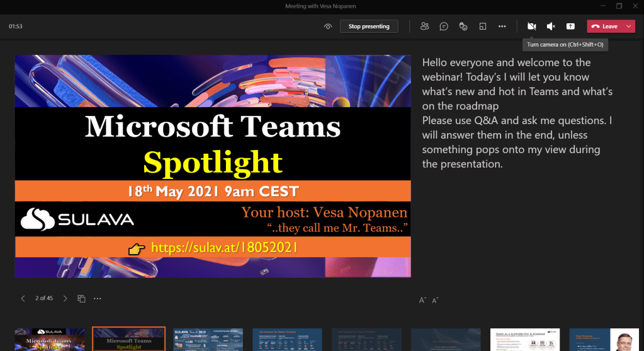Leave the meeting
This screenshot has width=644, height=351.
pyautogui.click(x=604, y=26)
